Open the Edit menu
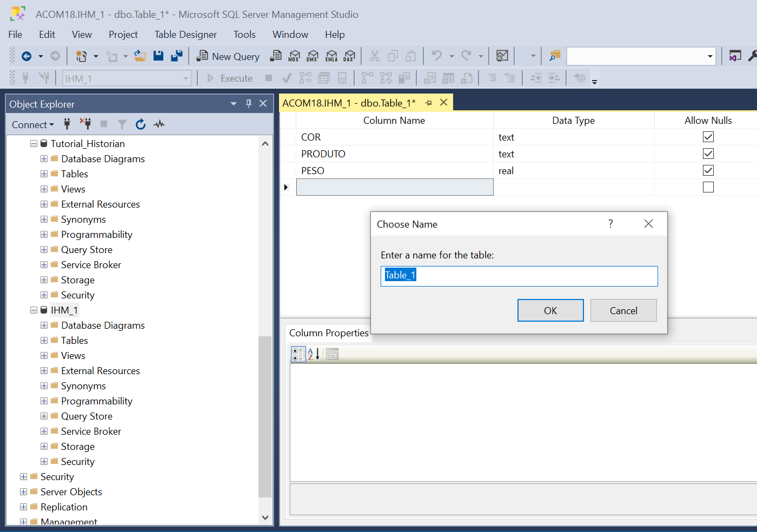This screenshot has width=757, height=532. pyautogui.click(x=47, y=34)
